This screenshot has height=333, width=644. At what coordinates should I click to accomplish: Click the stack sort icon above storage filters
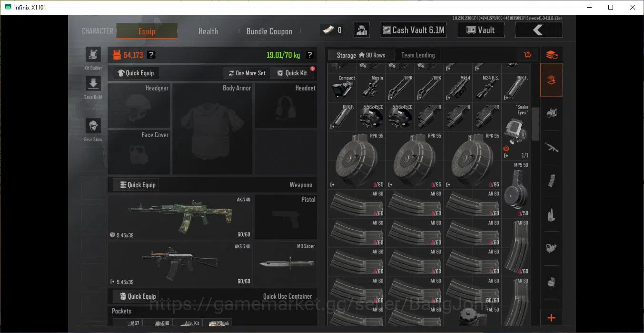[551, 55]
